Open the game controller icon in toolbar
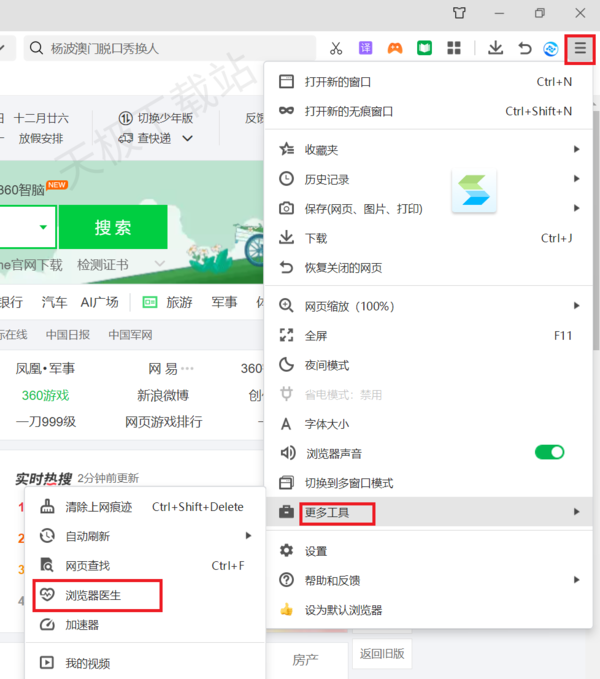Viewport: 600px width, 679px height. pos(395,48)
